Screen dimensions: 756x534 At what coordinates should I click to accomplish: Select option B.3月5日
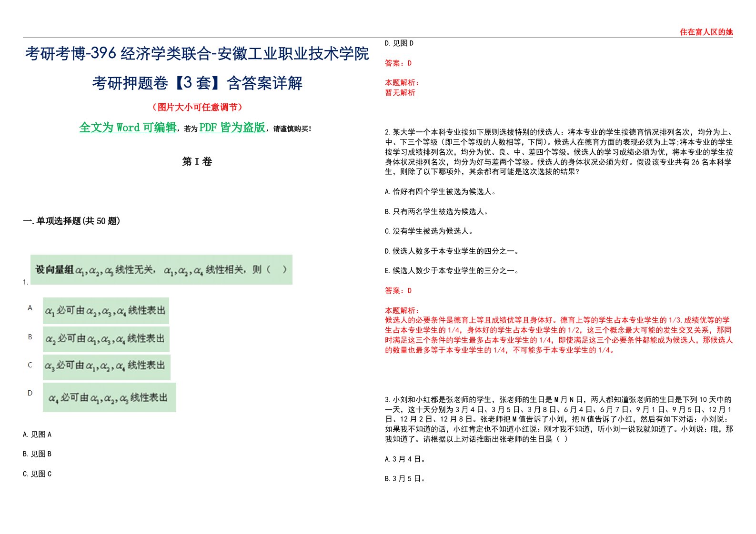[x=405, y=479]
